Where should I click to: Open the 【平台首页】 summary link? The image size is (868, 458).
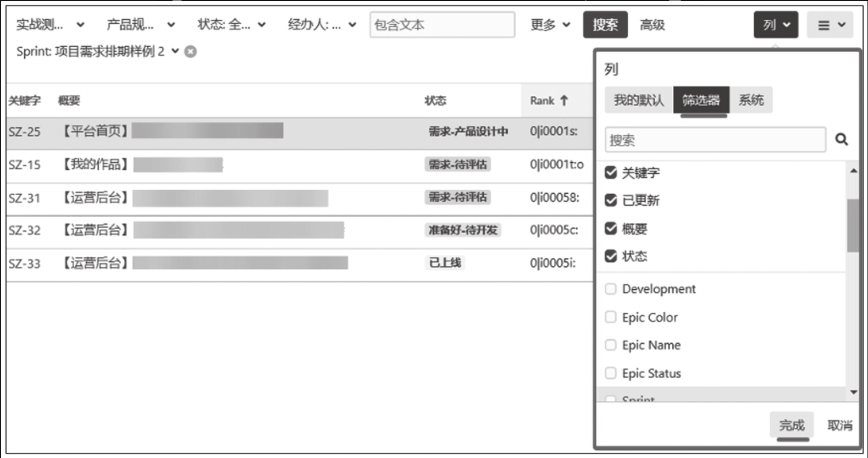point(95,131)
